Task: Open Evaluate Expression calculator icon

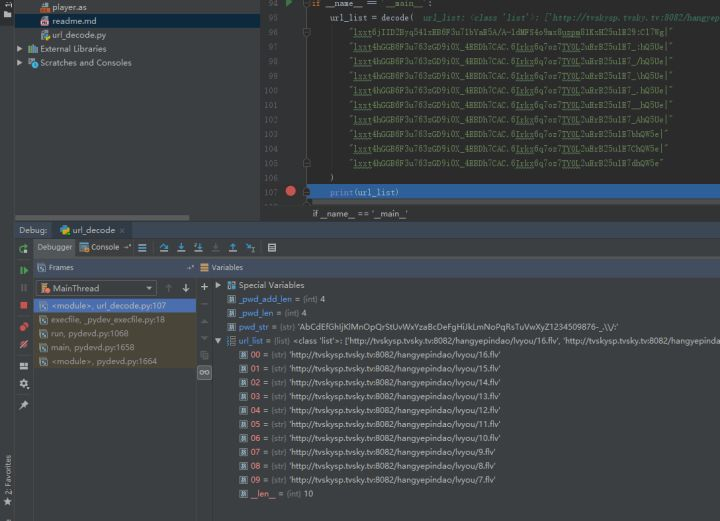Action: click(272, 248)
